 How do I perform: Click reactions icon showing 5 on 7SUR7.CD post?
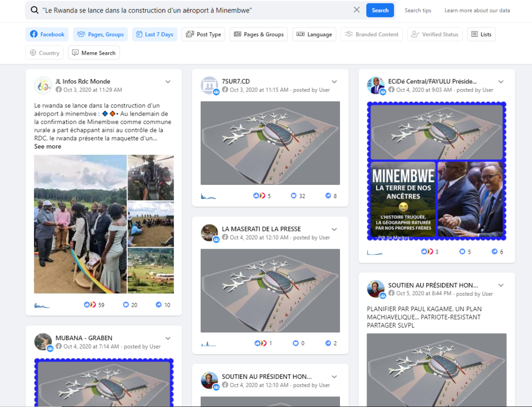[x=259, y=196]
